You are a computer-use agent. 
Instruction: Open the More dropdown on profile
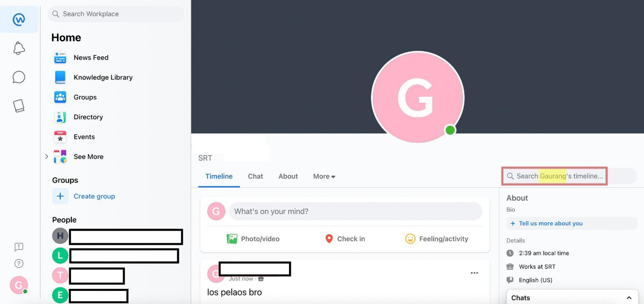coord(324,176)
